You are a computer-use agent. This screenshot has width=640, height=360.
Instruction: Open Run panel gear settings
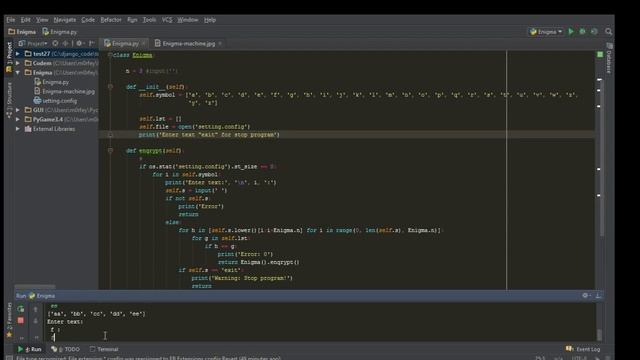click(586, 296)
